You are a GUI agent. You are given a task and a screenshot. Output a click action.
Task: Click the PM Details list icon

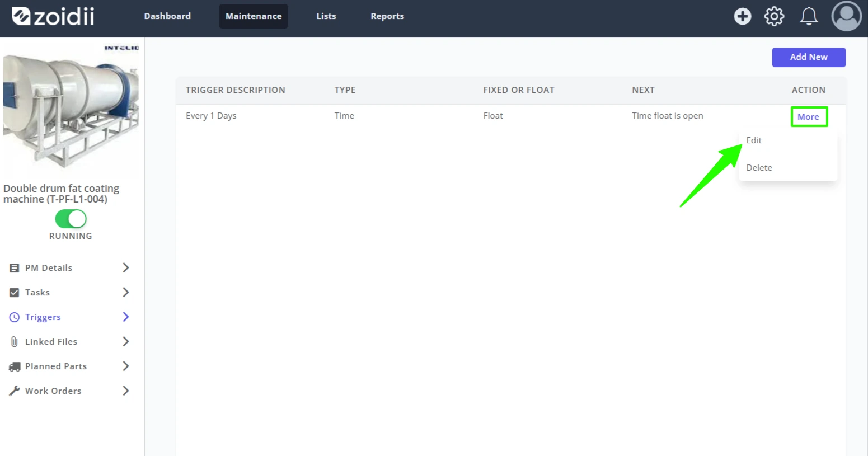(x=15, y=268)
